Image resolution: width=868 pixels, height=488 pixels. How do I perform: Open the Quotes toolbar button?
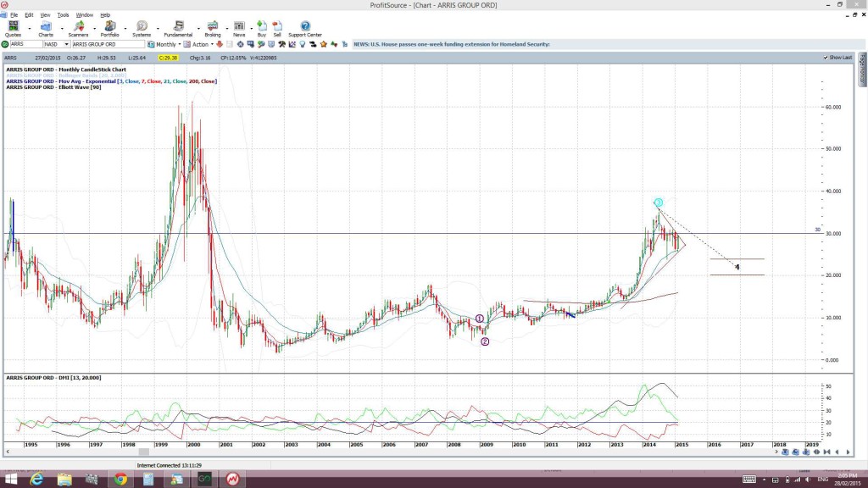(x=13, y=29)
